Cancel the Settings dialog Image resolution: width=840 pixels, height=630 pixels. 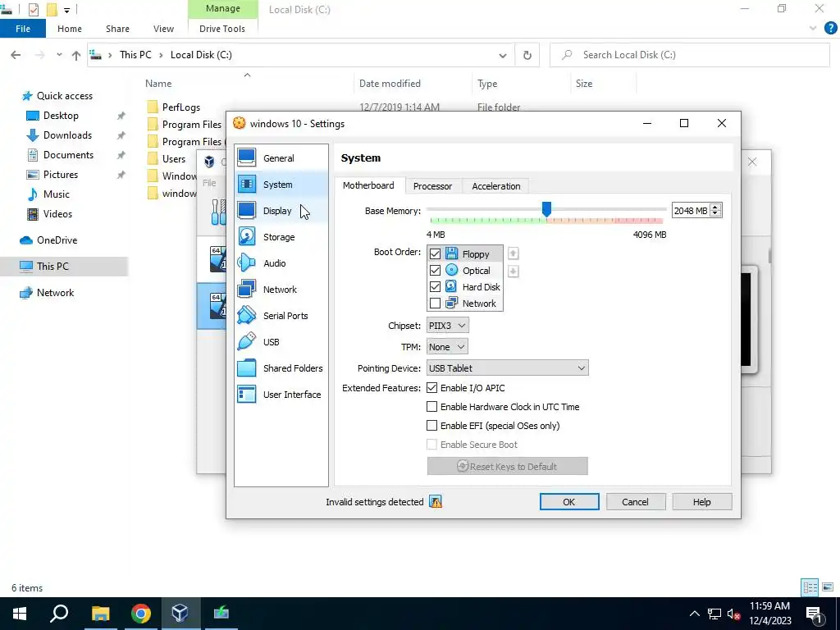point(636,502)
